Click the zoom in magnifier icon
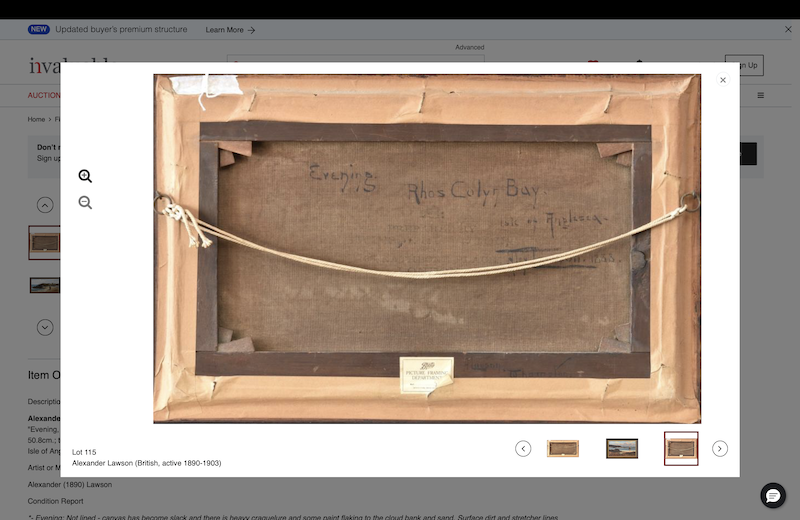The image size is (800, 520). click(x=85, y=176)
